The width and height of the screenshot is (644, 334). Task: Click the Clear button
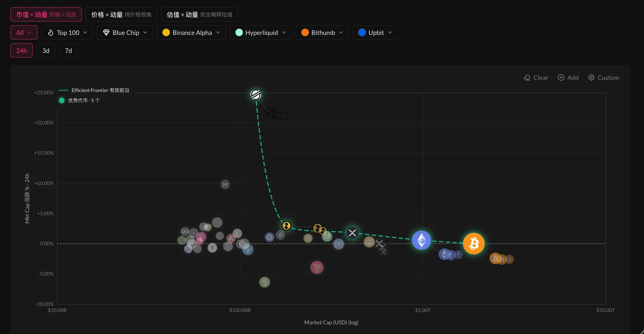coord(536,78)
